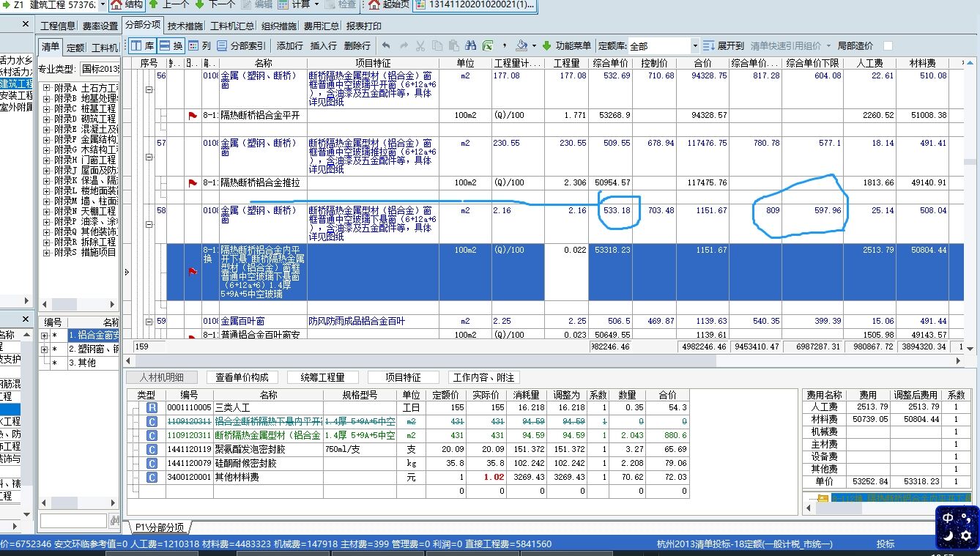The width and height of the screenshot is (980, 556).
Task: Expand 1.铝合金窗 list node
Action: [44, 336]
